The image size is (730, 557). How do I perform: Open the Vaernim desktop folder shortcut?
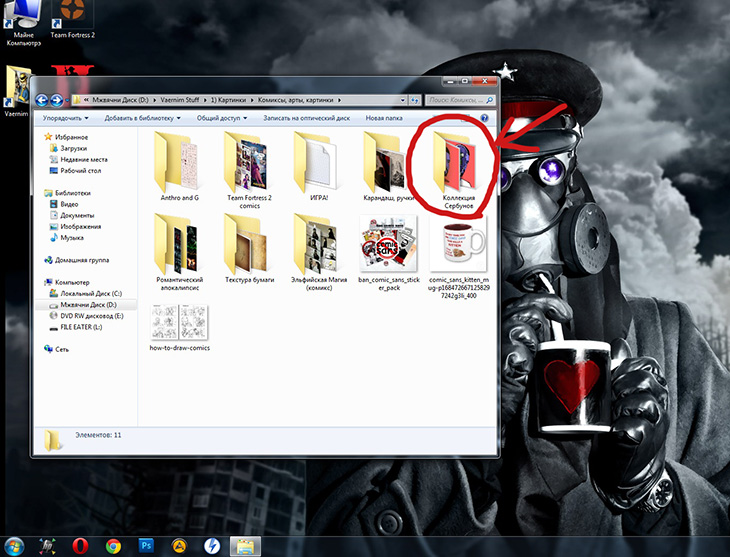click(x=17, y=91)
